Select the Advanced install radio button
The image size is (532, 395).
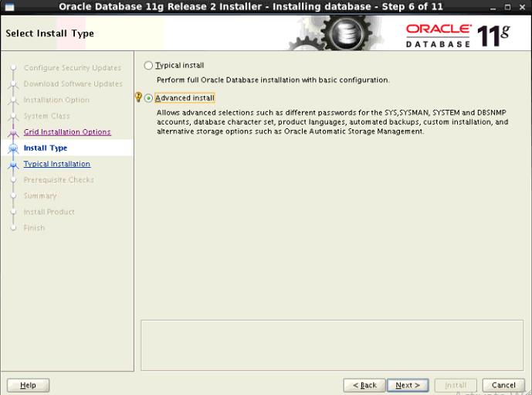tap(148, 98)
